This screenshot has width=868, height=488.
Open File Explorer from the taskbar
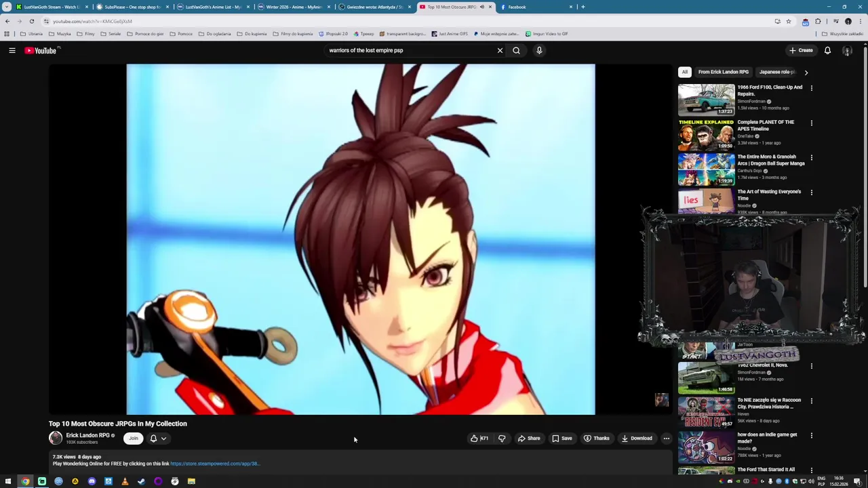coord(191,481)
